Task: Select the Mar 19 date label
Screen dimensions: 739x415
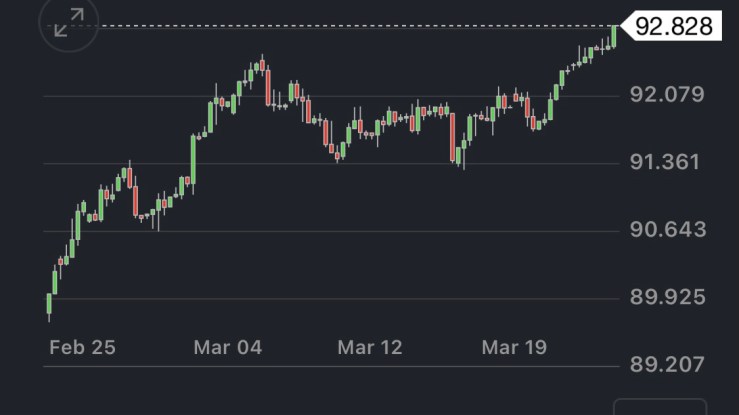Action: [514, 347]
